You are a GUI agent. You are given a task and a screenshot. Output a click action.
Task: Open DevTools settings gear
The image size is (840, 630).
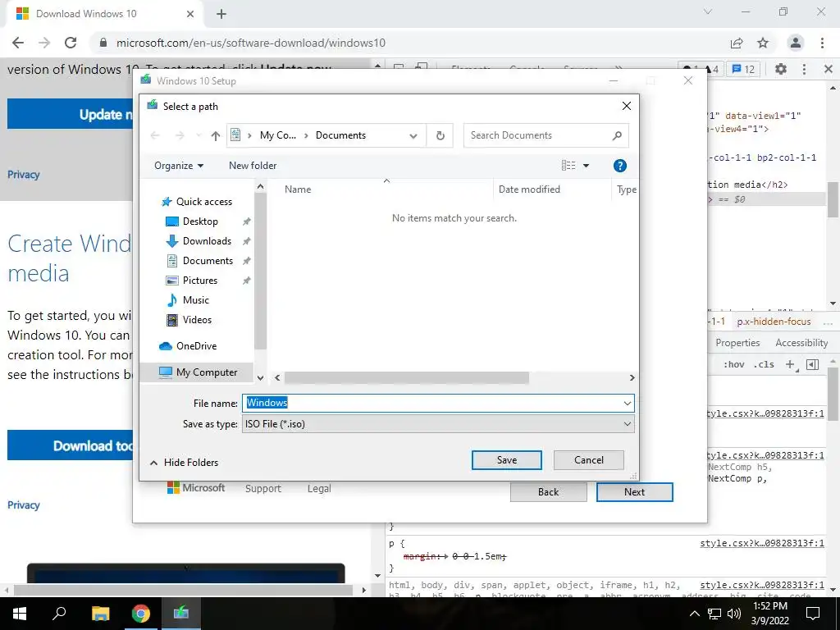pos(781,69)
